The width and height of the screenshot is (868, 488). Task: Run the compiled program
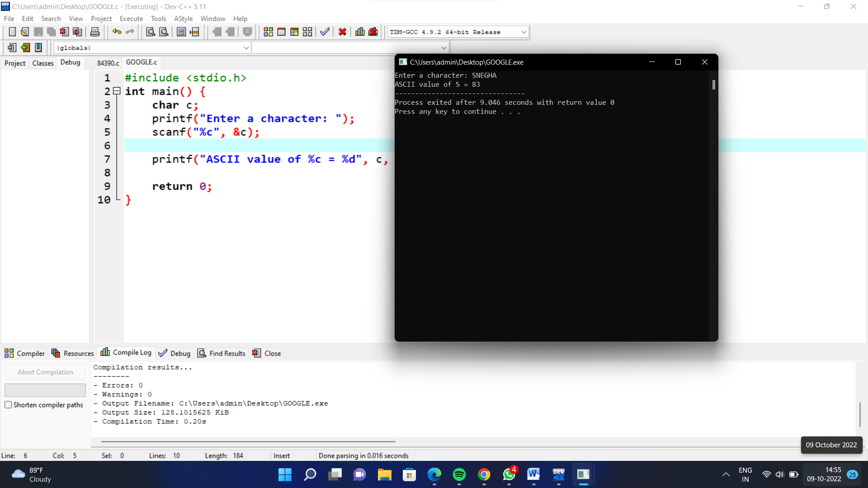click(x=281, y=32)
